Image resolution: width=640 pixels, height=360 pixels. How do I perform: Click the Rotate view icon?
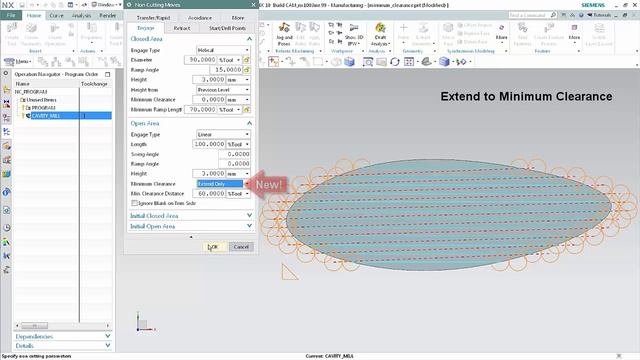coord(395,62)
